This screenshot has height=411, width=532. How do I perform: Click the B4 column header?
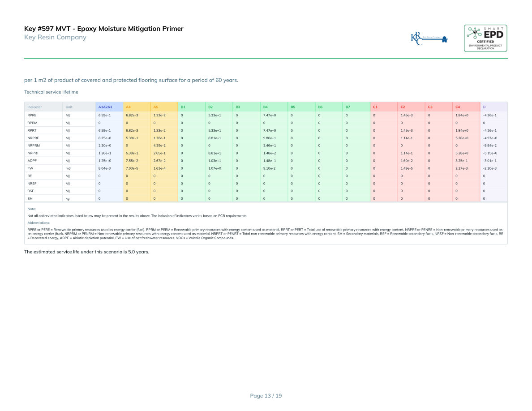[266, 107]
